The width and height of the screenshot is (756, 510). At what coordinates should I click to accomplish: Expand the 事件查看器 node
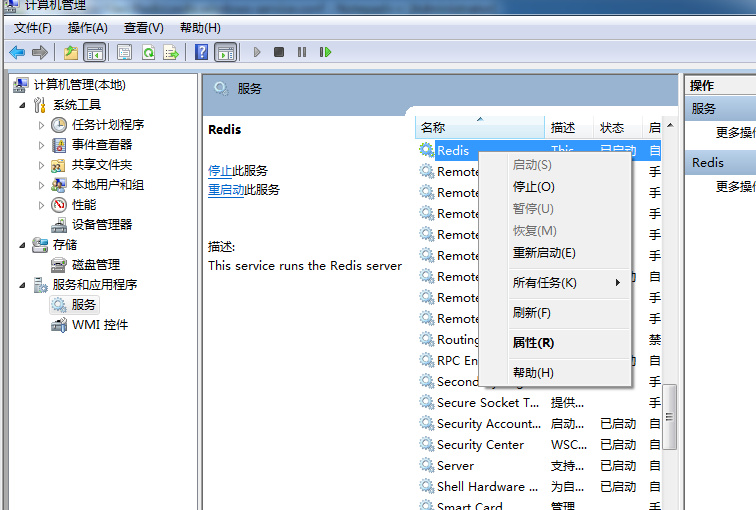pos(41,145)
